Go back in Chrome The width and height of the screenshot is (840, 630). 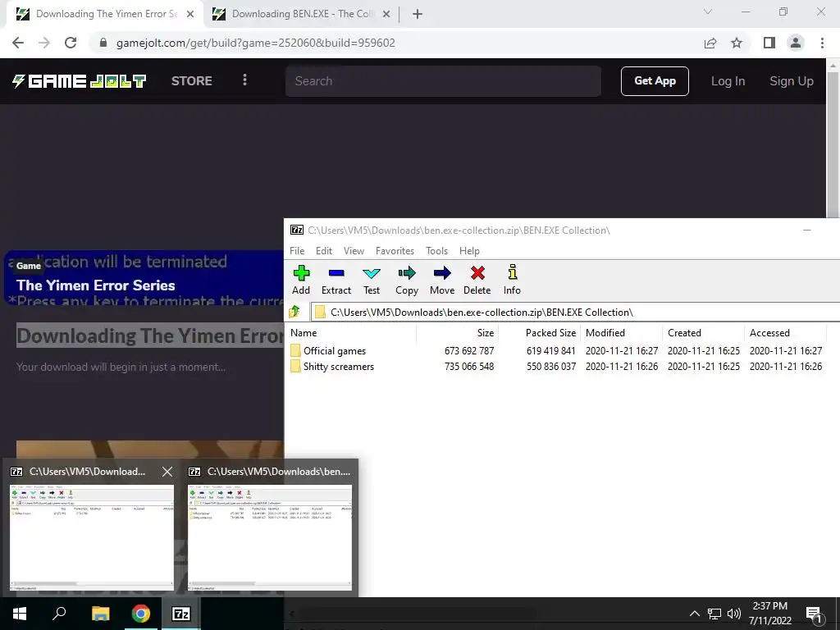pos(18,43)
